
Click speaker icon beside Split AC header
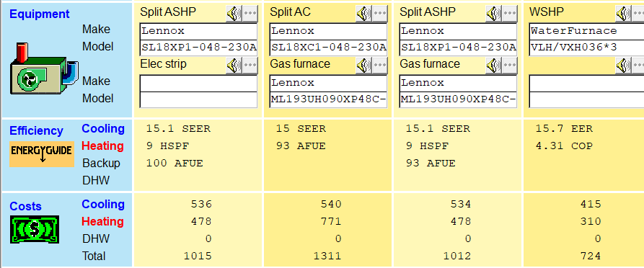[363, 14]
